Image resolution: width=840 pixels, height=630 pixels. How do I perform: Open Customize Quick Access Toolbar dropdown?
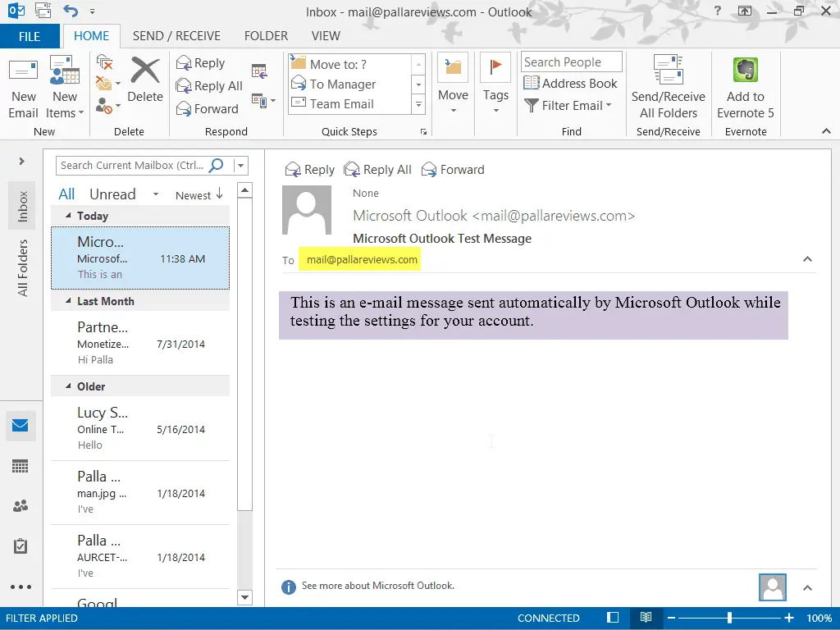coord(92,11)
